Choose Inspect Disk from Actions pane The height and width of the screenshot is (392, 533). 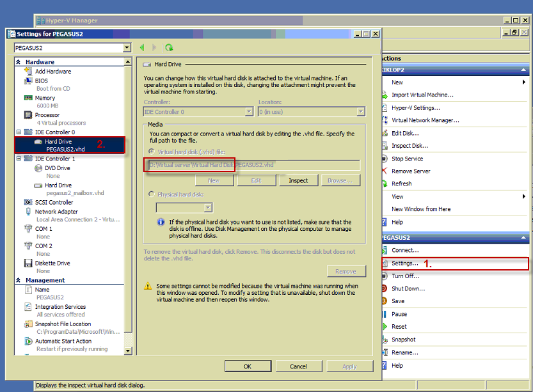coord(410,146)
